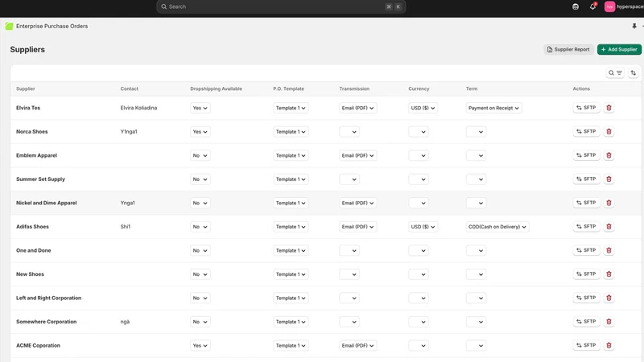Screen dimensions: 644x362
Task: Select the Somewhere Corporation name
Action: [x=46, y=322]
